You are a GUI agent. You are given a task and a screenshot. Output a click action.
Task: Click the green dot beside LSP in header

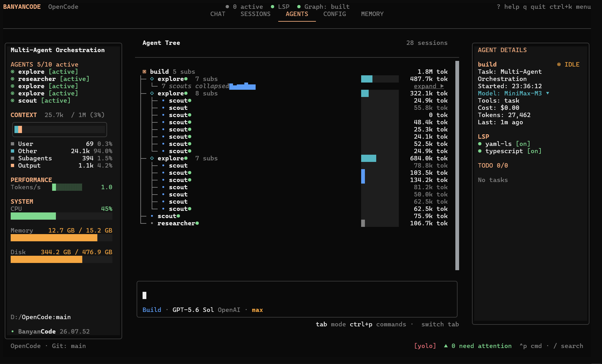click(x=273, y=7)
